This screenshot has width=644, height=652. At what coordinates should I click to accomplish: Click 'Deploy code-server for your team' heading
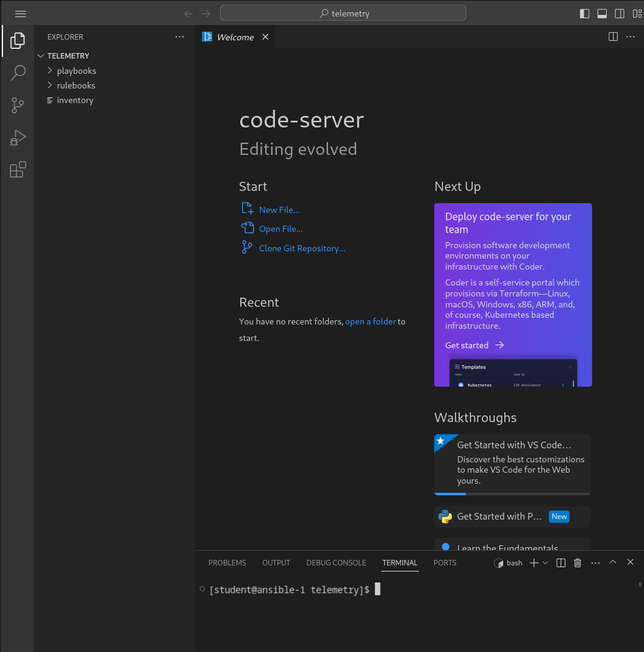508,223
